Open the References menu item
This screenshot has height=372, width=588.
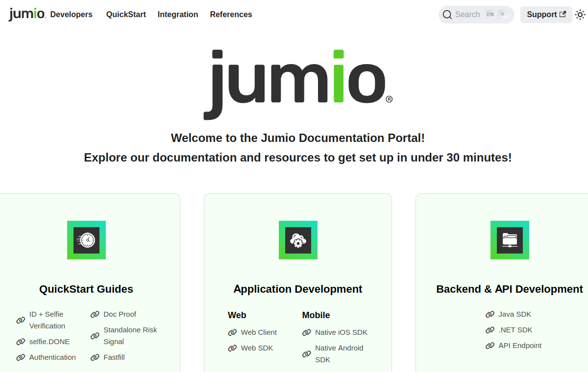(231, 14)
